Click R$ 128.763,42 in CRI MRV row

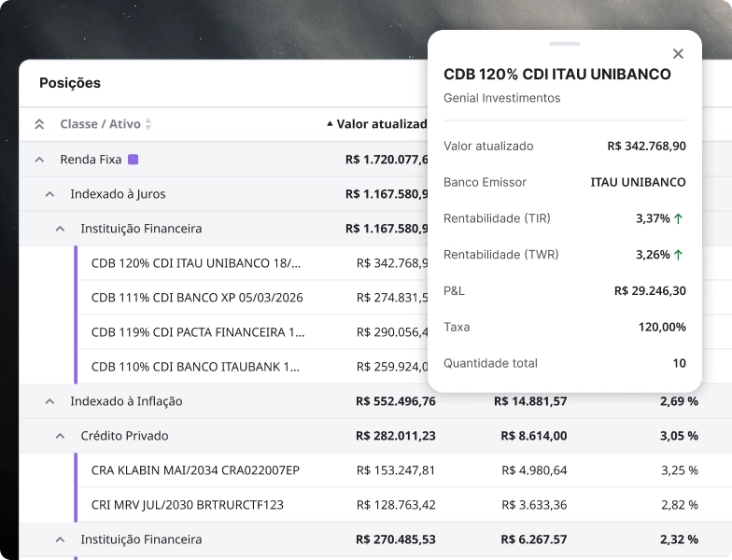coord(396,505)
